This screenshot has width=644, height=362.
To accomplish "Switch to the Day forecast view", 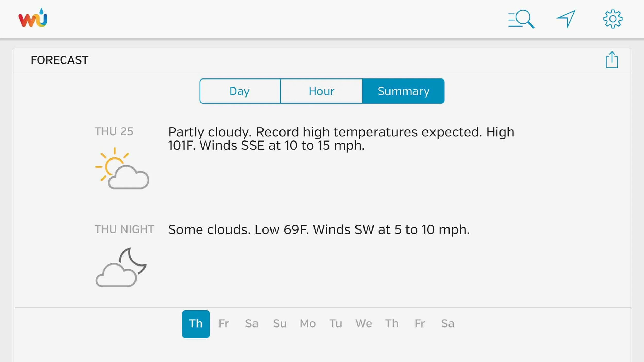I will click(x=240, y=91).
